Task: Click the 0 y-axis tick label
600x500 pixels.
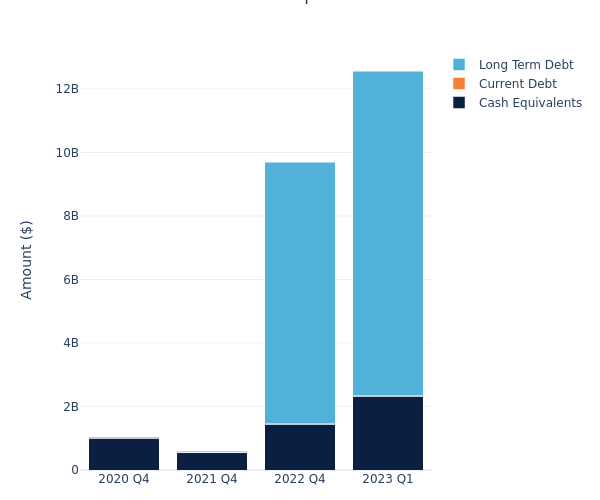Action: pos(74,470)
